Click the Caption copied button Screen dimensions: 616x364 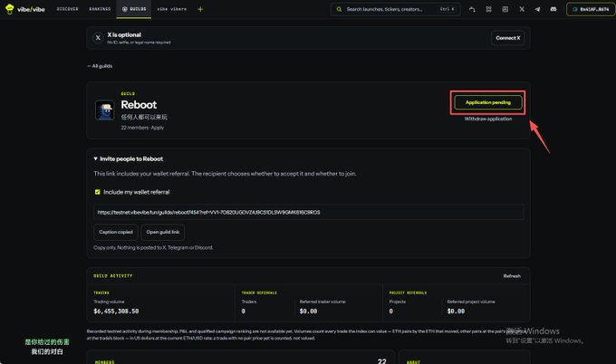click(116, 232)
